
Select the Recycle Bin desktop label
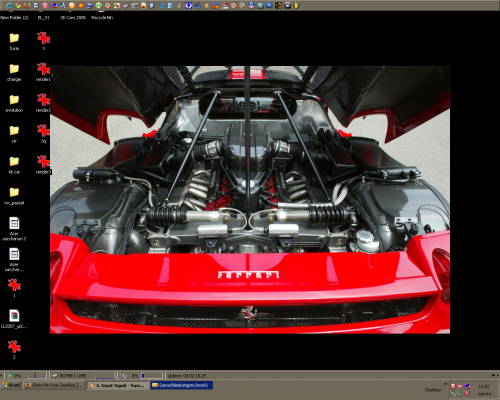[102, 18]
